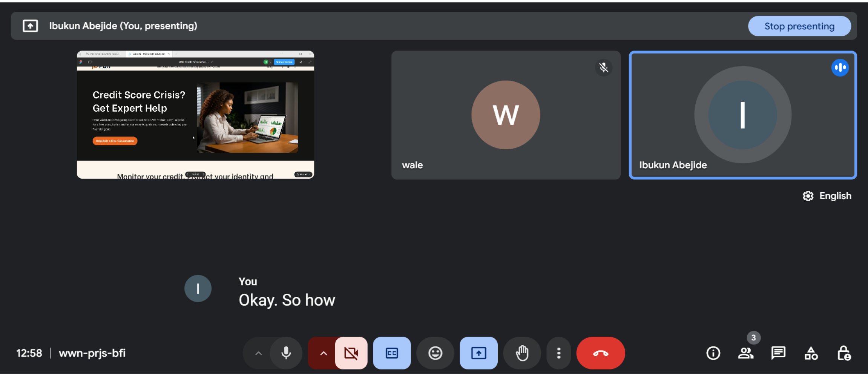The width and height of the screenshot is (868, 380).
Task: Select wale's participant tile
Action: 506,115
